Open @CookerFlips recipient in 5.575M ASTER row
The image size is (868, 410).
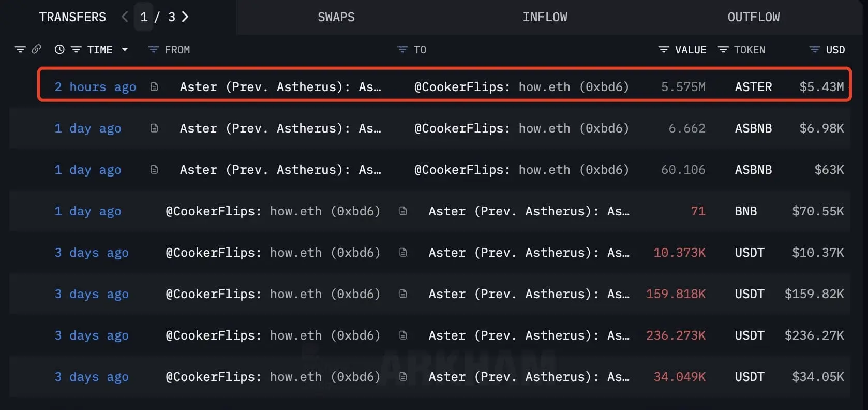coord(522,87)
